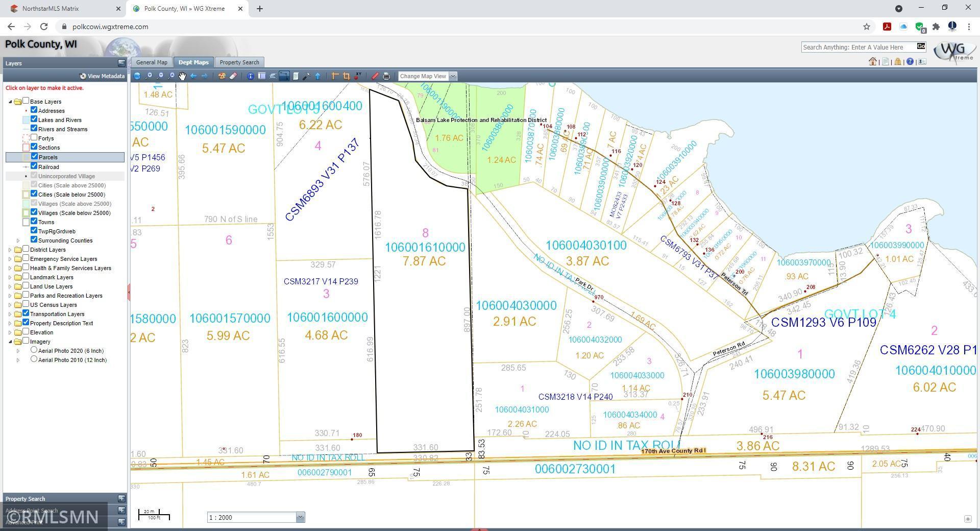This screenshot has width=980, height=531.
Task: Collapse the Imagery tree group
Action: tap(10, 342)
